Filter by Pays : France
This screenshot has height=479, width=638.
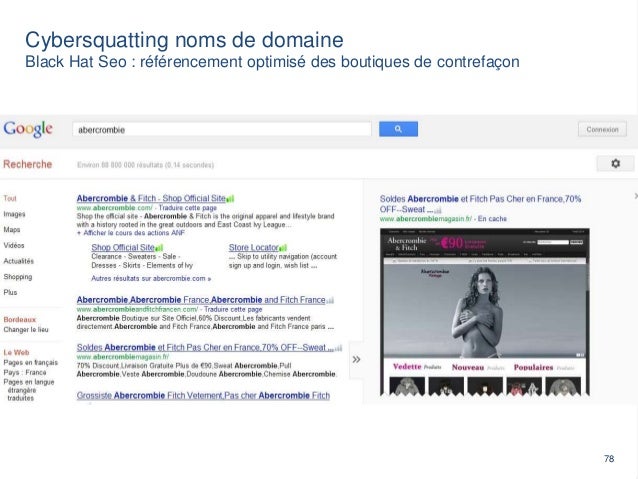(x=25, y=372)
